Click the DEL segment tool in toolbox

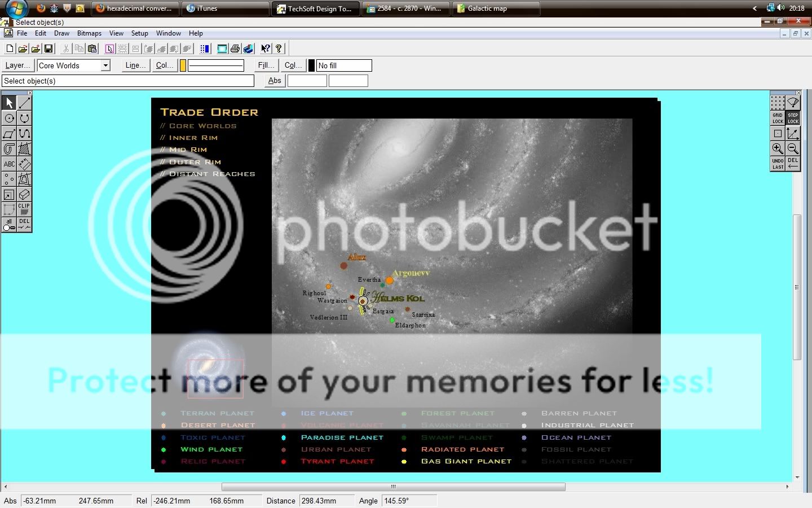24,225
